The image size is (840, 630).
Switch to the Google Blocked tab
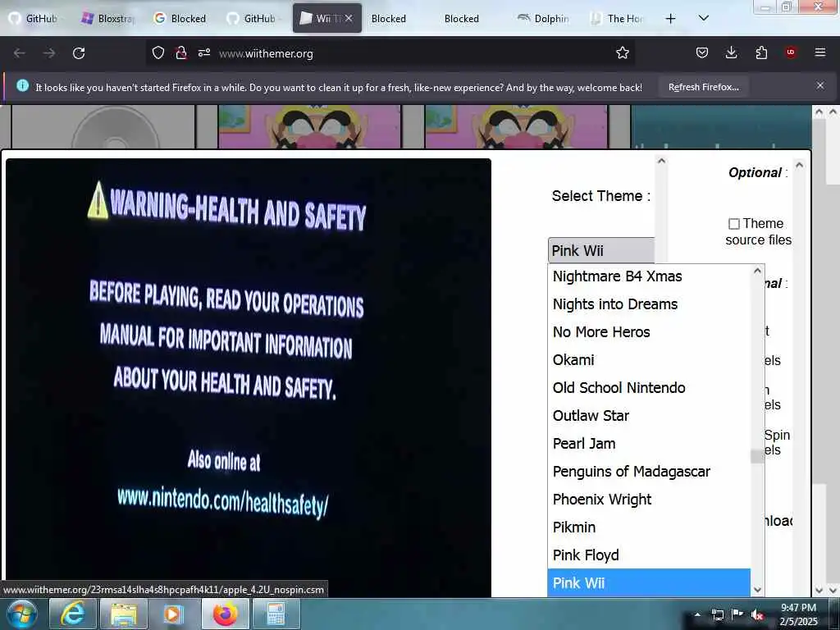click(x=180, y=18)
